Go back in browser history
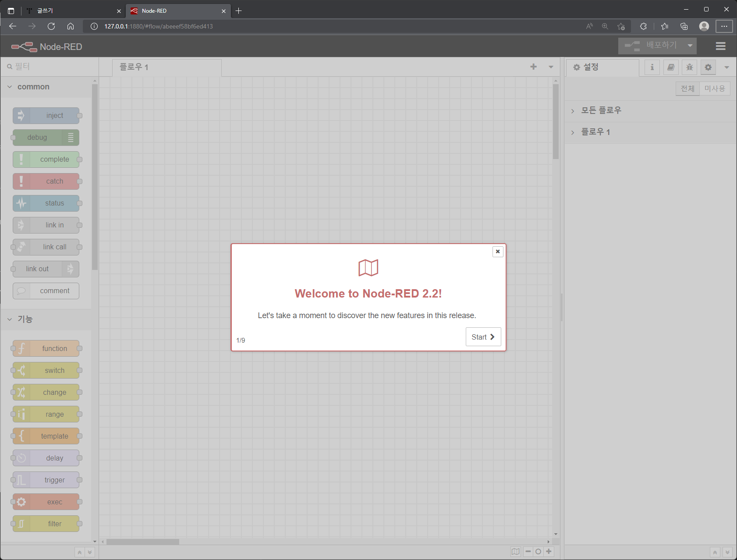The width and height of the screenshot is (737, 560). pos(13,26)
